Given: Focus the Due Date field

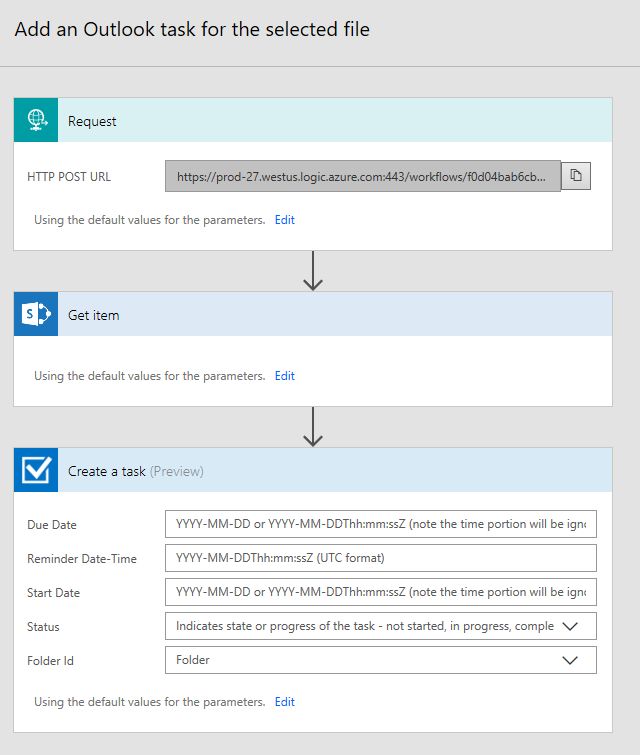Looking at the screenshot, I should [x=380, y=524].
